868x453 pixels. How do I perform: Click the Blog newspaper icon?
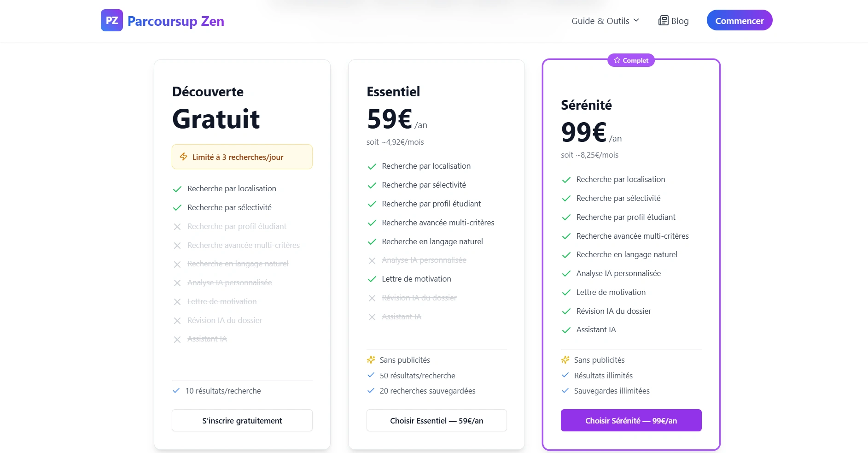click(x=663, y=21)
